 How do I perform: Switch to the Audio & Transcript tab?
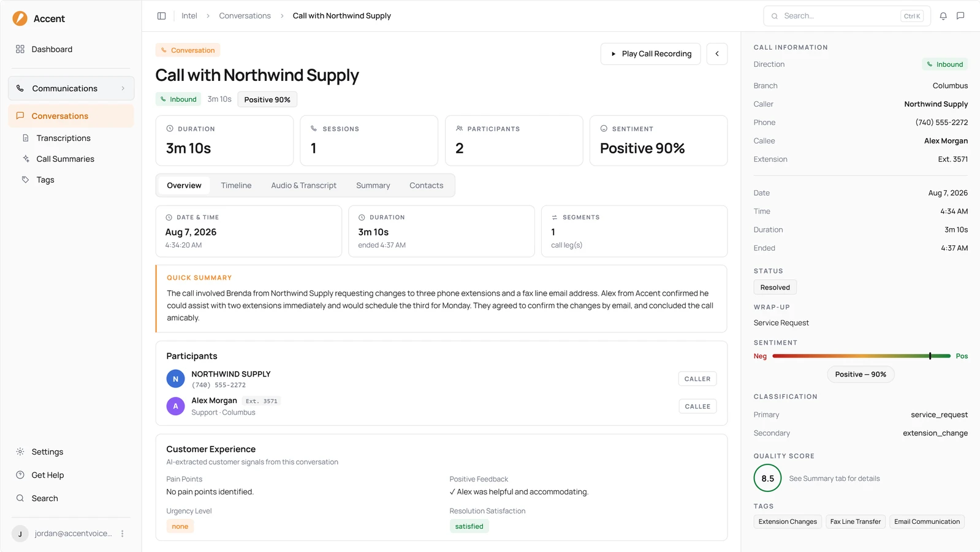(x=304, y=185)
